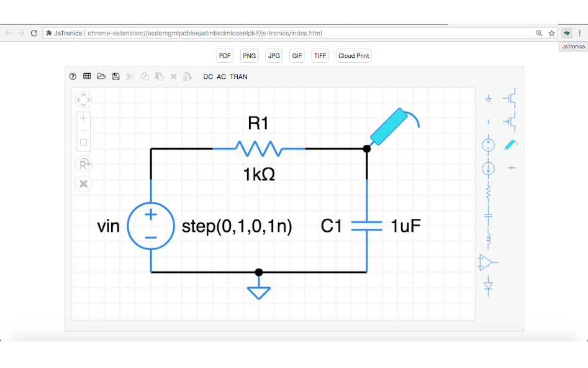The image size is (588, 368).
Task: Select the ground symbol from the sidebar
Action: click(x=488, y=98)
